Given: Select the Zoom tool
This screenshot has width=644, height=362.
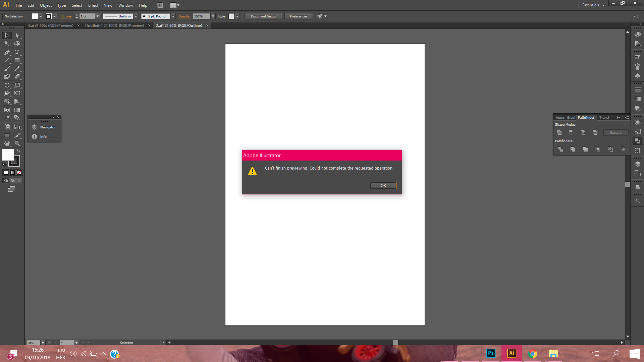Looking at the screenshot, I should pyautogui.click(x=17, y=143).
